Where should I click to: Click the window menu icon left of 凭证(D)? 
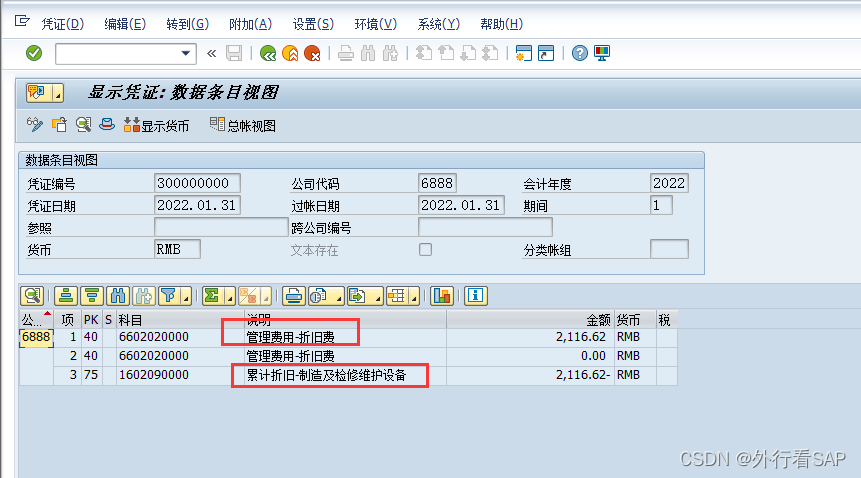coord(22,21)
